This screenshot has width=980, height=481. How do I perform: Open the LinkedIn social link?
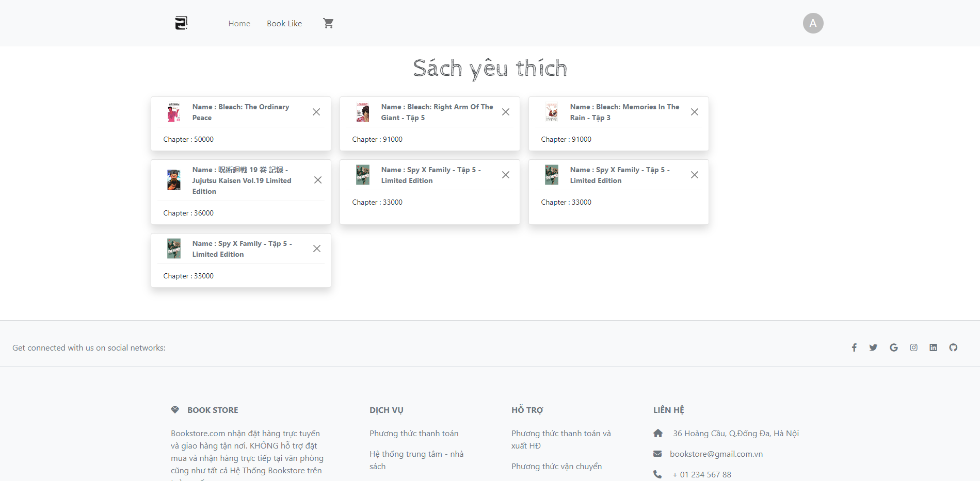pyautogui.click(x=933, y=347)
